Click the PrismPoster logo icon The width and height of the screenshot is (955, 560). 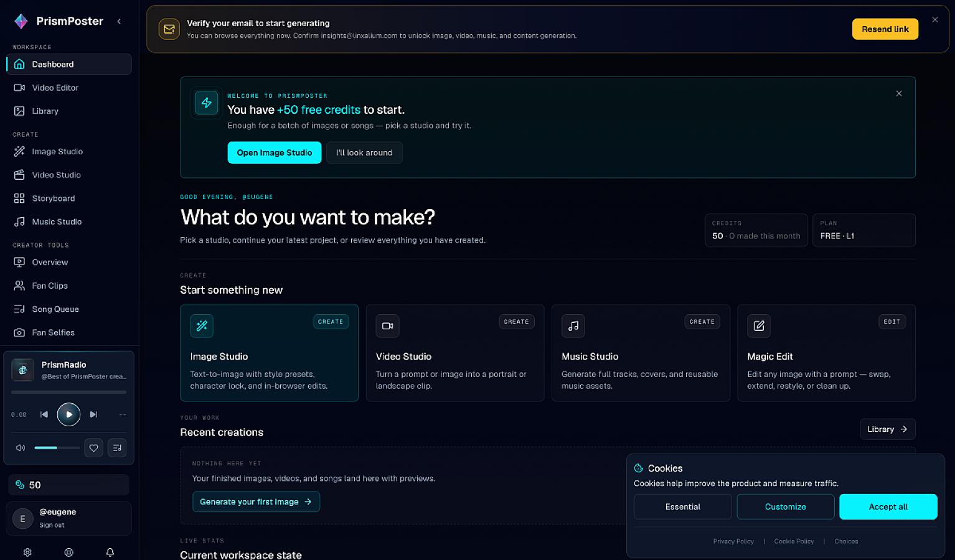click(21, 21)
